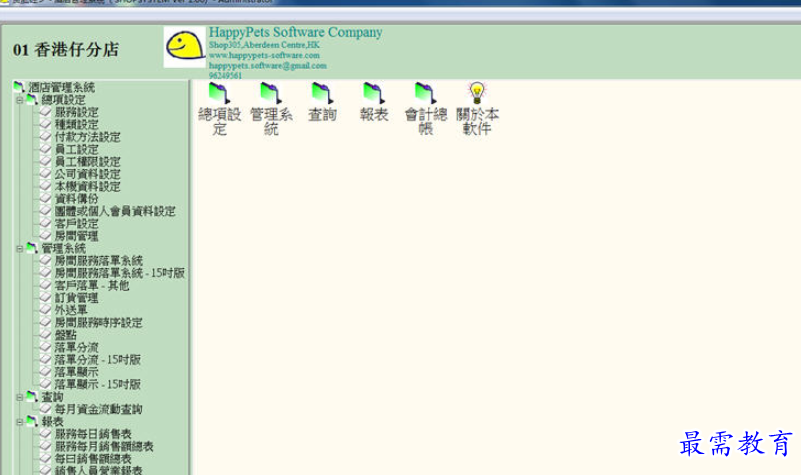Click the HappyPets yellow mascot logo

185,47
